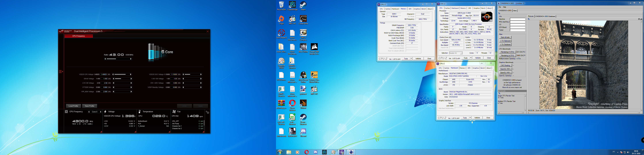Click the red side menu icon in Dual Intelligent Processors
The image size is (644, 155).
click(61, 72)
